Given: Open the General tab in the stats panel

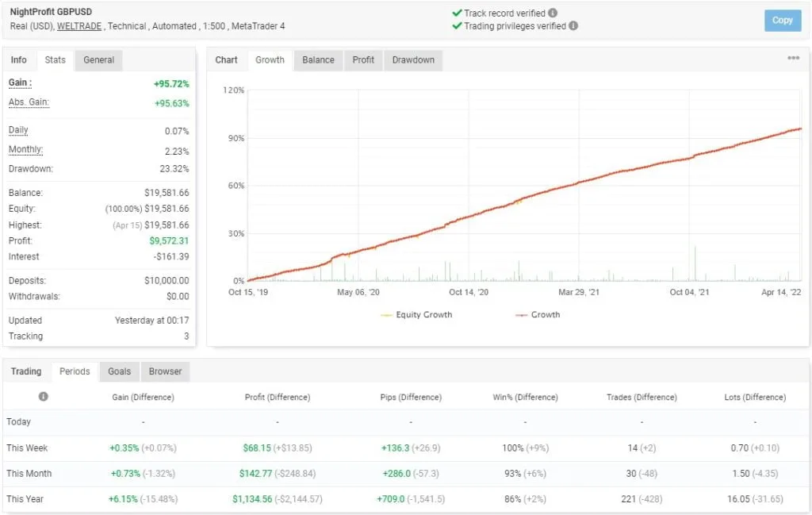Looking at the screenshot, I should pyautogui.click(x=97, y=60).
